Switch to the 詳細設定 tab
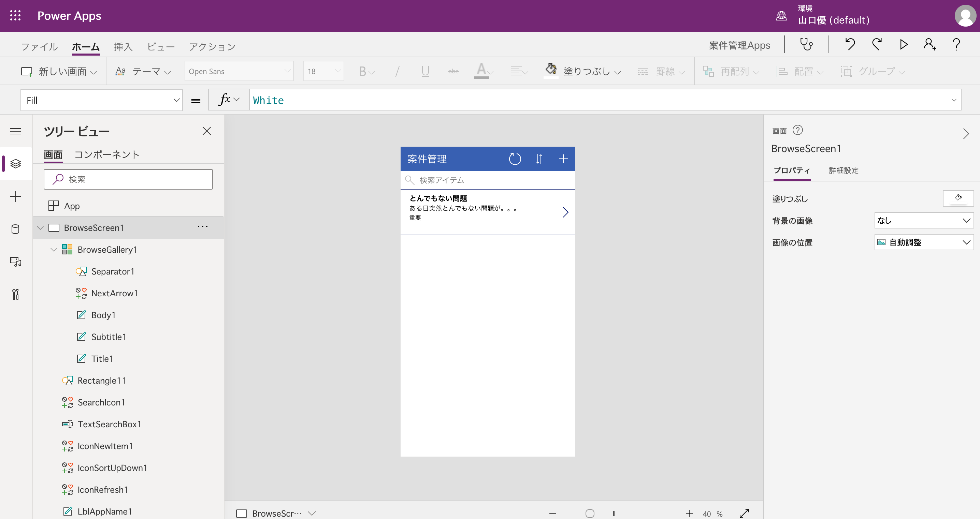Image resolution: width=980 pixels, height=519 pixels. [x=843, y=171]
